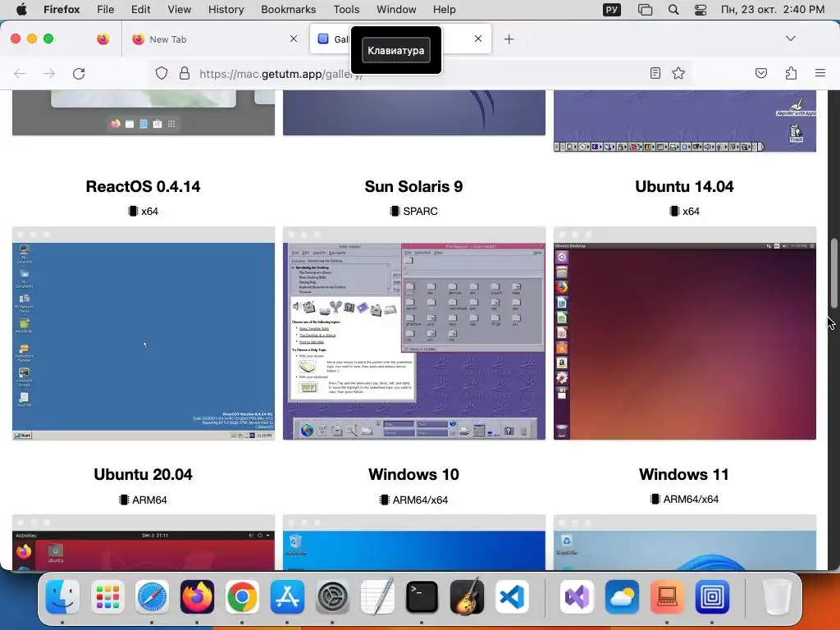Toggle reader view icon in address bar
Screen dimensions: 840x630
tap(655, 73)
